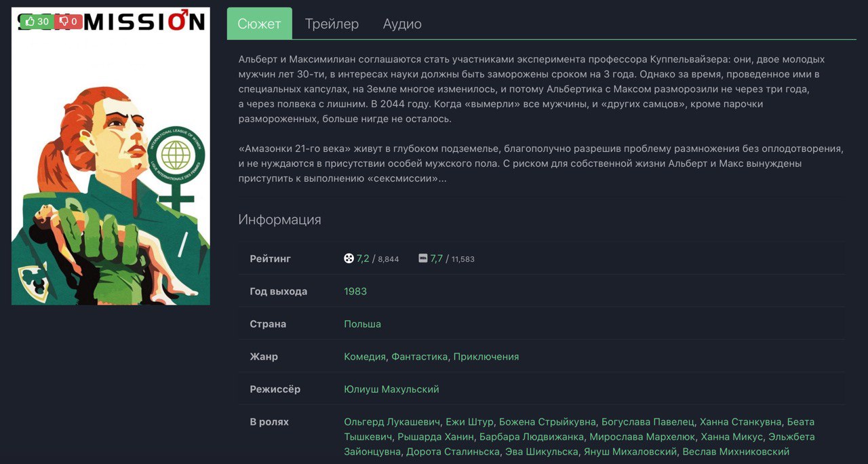Click the Информация section heading
The height and width of the screenshot is (464, 868).
tap(279, 220)
